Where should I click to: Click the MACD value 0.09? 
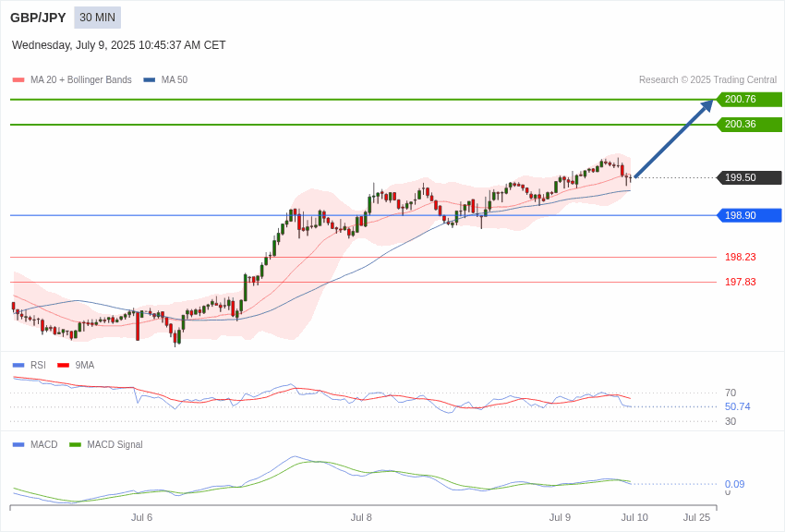point(734,484)
